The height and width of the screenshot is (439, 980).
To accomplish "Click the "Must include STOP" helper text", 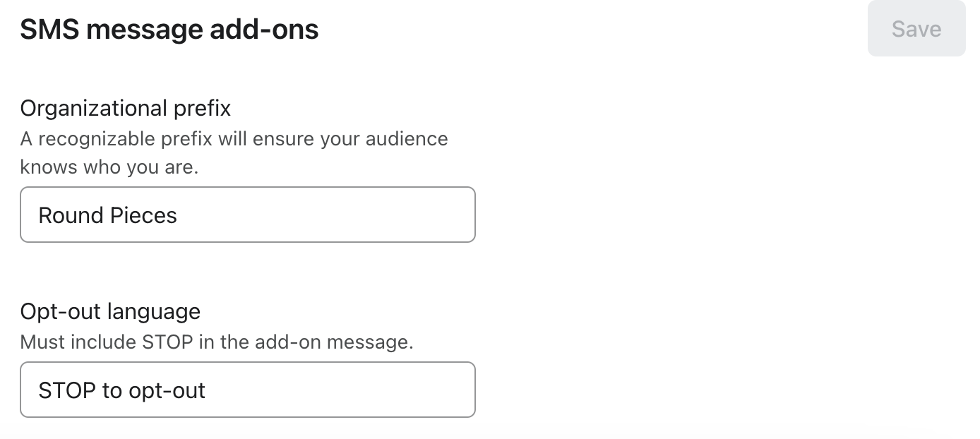I will coord(216,342).
